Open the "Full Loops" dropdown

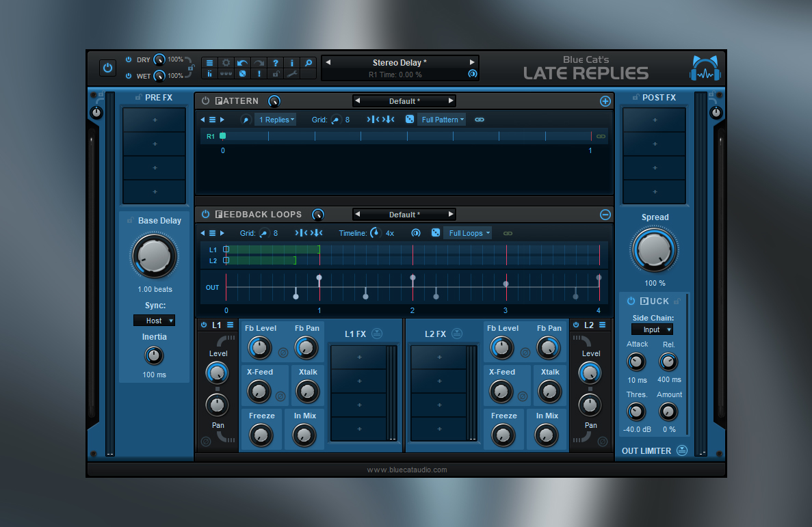(x=468, y=233)
